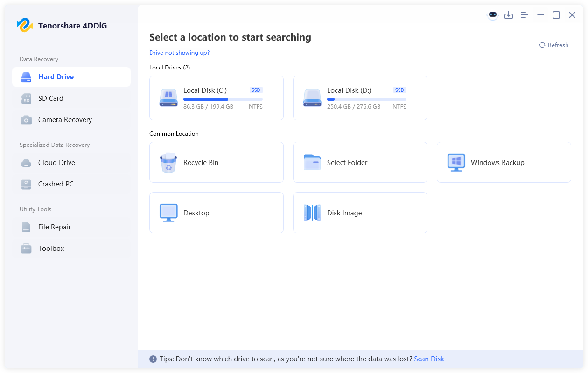Open SD Card recovery in sidebar

50,98
